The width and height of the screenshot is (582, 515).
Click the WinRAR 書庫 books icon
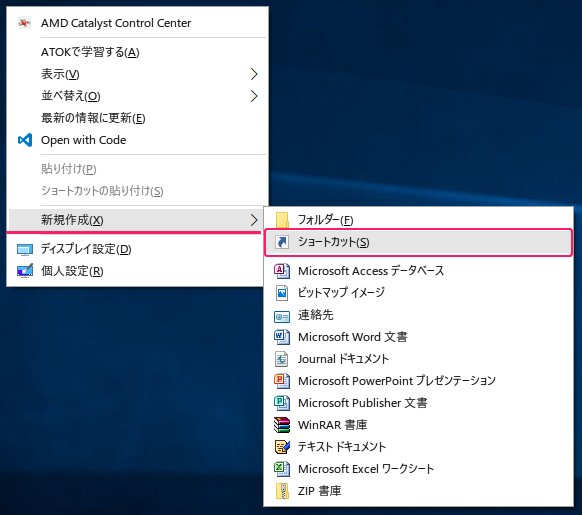[x=282, y=425]
